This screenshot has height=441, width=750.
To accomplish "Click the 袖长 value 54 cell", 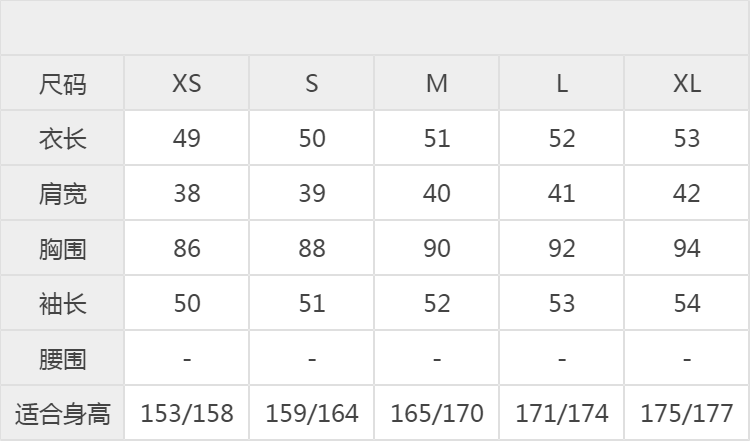I will point(687,303).
